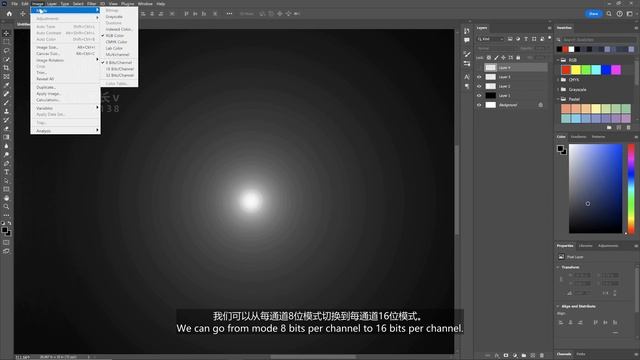This screenshot has height=360, width=640.
Task: Click the Home icon in options bar
Action: point(9,13)
